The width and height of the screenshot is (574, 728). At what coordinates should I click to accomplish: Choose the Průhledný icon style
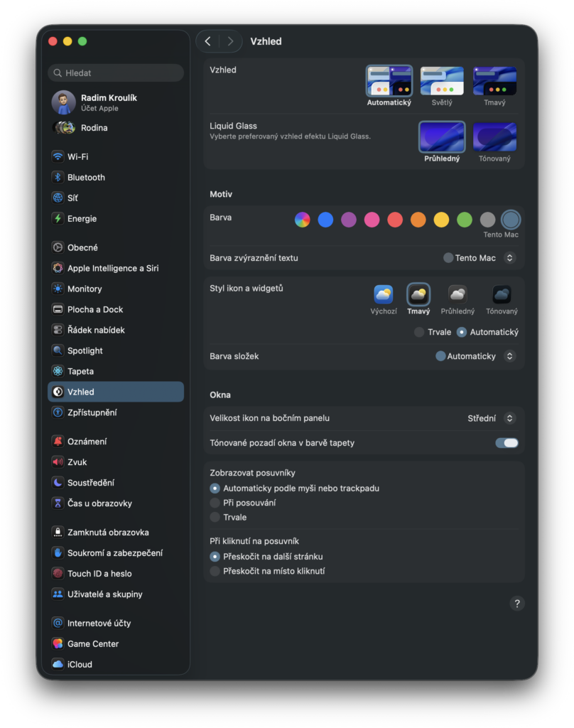tap(457, 294)
